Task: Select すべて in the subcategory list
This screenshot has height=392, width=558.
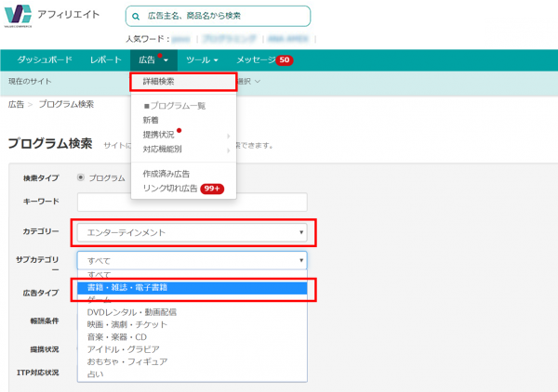Action: 193,275
